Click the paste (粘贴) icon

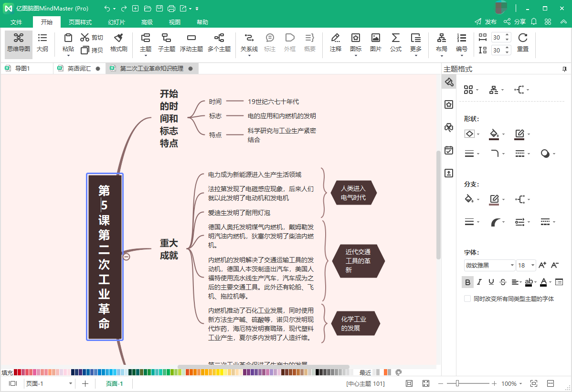68,38
